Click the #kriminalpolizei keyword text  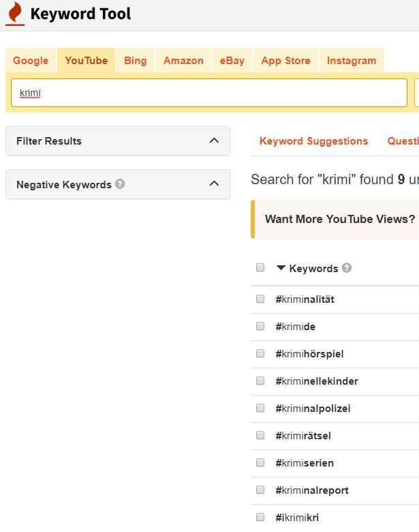(313, 409)
